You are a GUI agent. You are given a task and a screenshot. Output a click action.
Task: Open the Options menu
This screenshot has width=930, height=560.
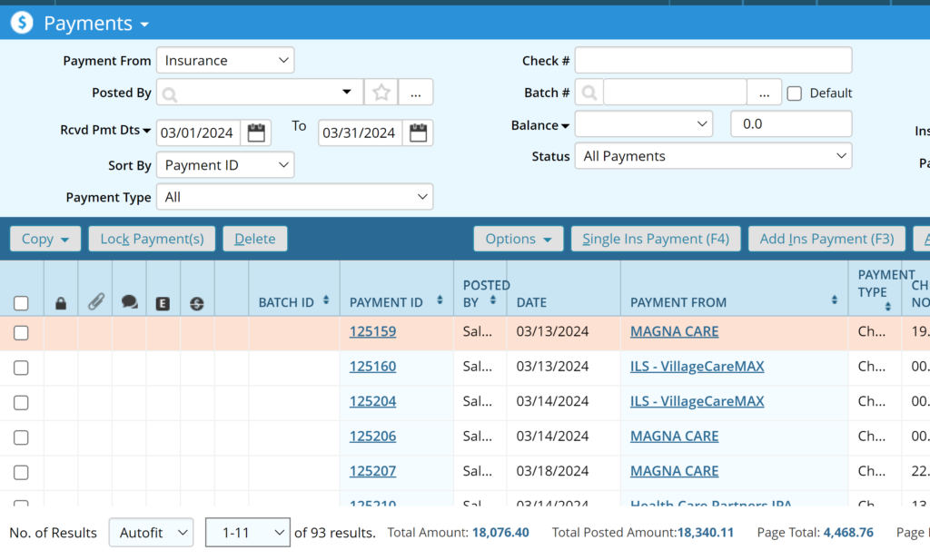pyautogui.click(x=518, y=239)
